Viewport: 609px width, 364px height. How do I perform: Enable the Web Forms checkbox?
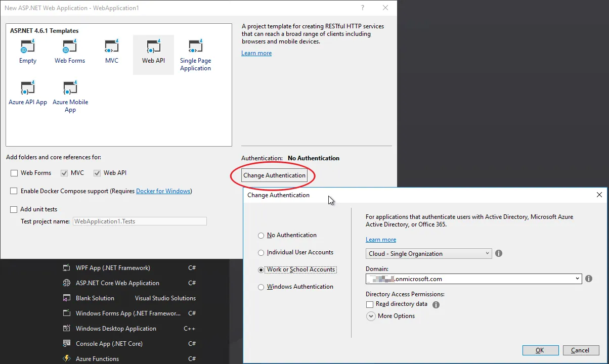click(14, 173)
